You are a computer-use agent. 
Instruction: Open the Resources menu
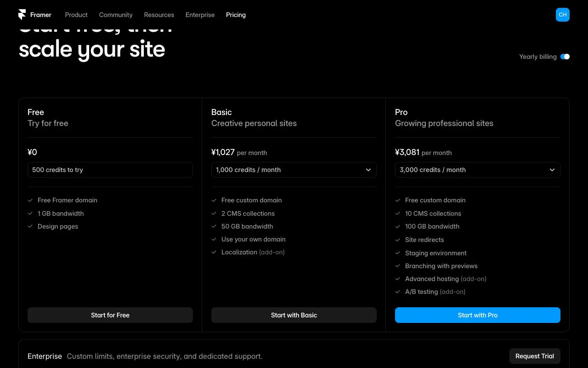coord(159,15)
